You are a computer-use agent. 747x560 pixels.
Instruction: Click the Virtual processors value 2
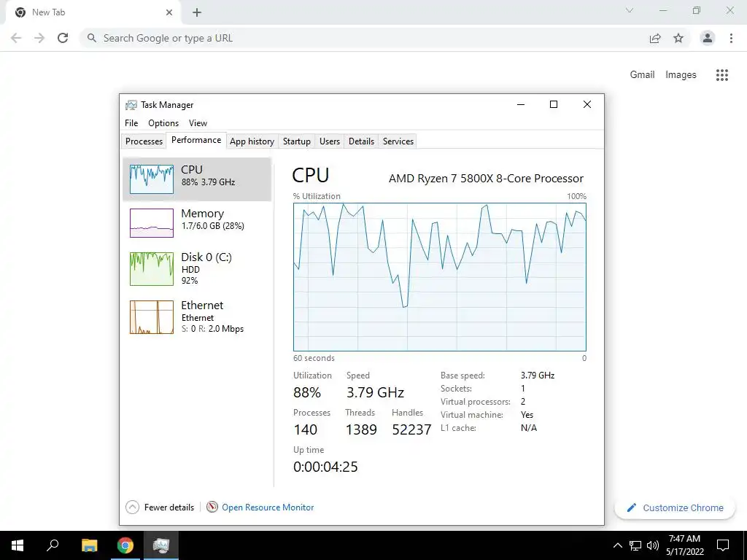tap(523, 402)
